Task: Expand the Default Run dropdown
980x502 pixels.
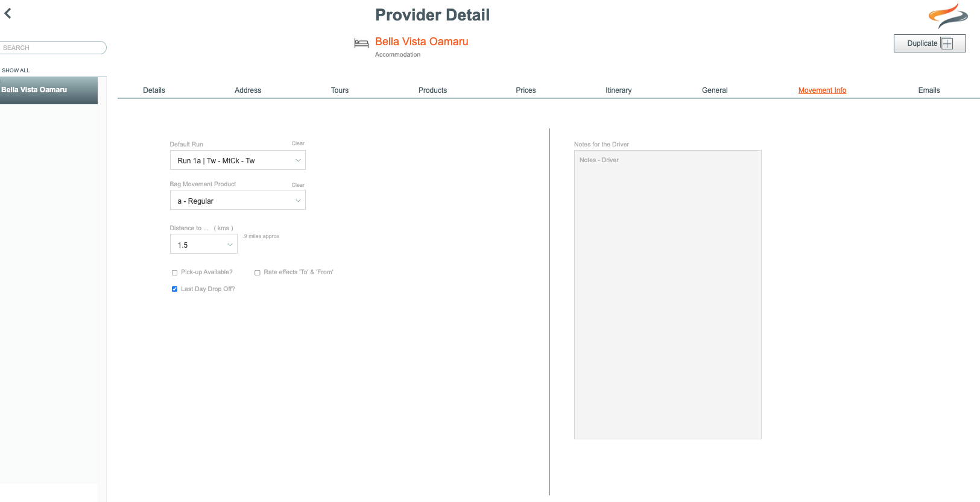Action: [x=238, y=160]
